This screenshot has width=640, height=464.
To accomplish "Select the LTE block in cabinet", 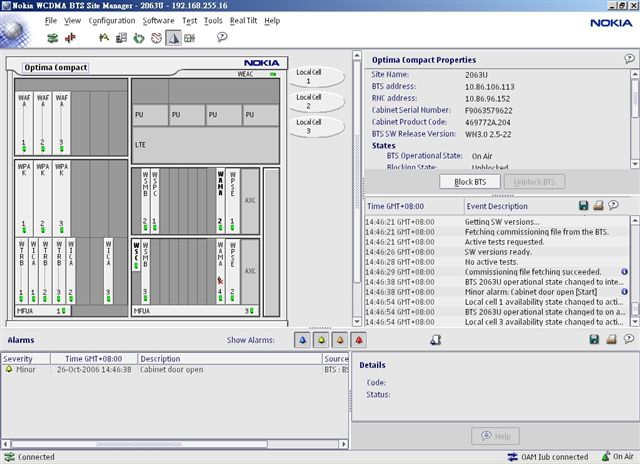I will tap(205, 145).
